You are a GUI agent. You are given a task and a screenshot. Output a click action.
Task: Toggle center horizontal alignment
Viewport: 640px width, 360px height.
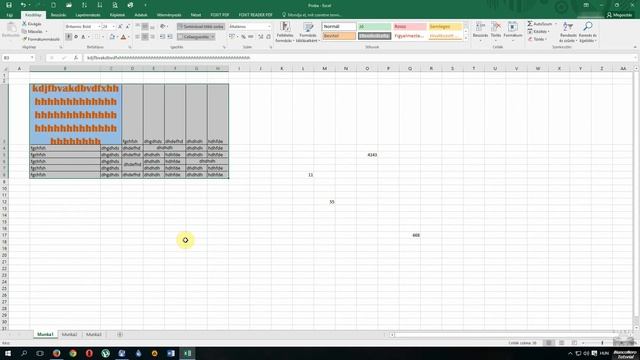(145, 37)
